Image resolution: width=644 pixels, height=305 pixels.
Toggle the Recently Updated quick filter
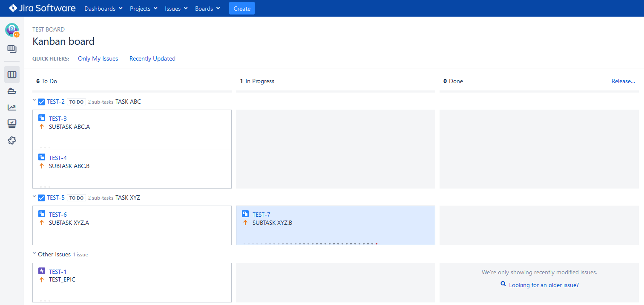coord(152,58)
